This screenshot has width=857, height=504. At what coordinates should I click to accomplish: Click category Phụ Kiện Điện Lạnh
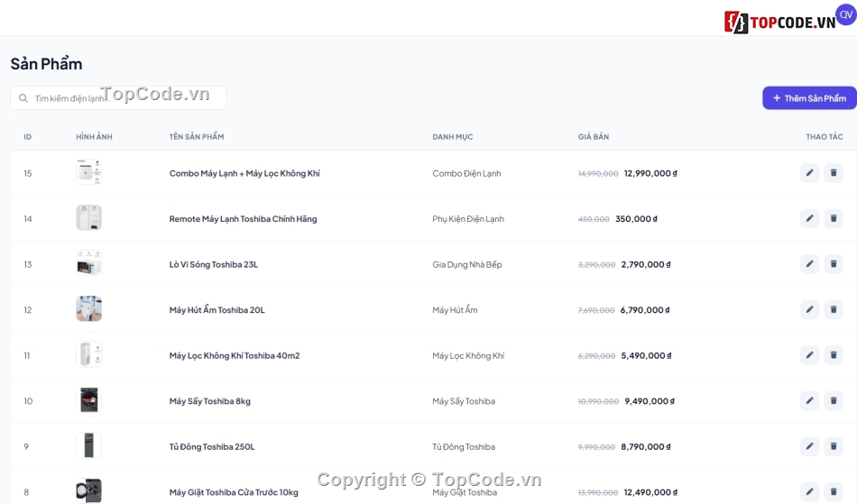468,218
